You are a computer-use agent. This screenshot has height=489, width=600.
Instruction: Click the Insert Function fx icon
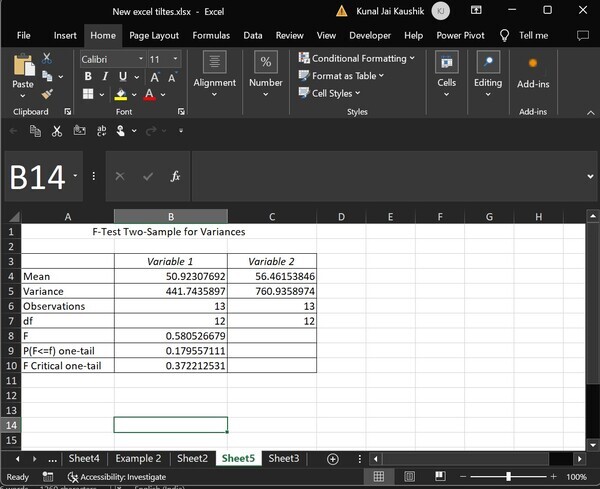175,176
